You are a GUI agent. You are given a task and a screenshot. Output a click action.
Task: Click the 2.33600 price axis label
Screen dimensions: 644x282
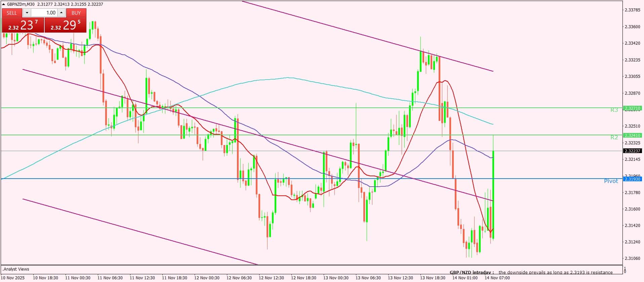point(632,27)
